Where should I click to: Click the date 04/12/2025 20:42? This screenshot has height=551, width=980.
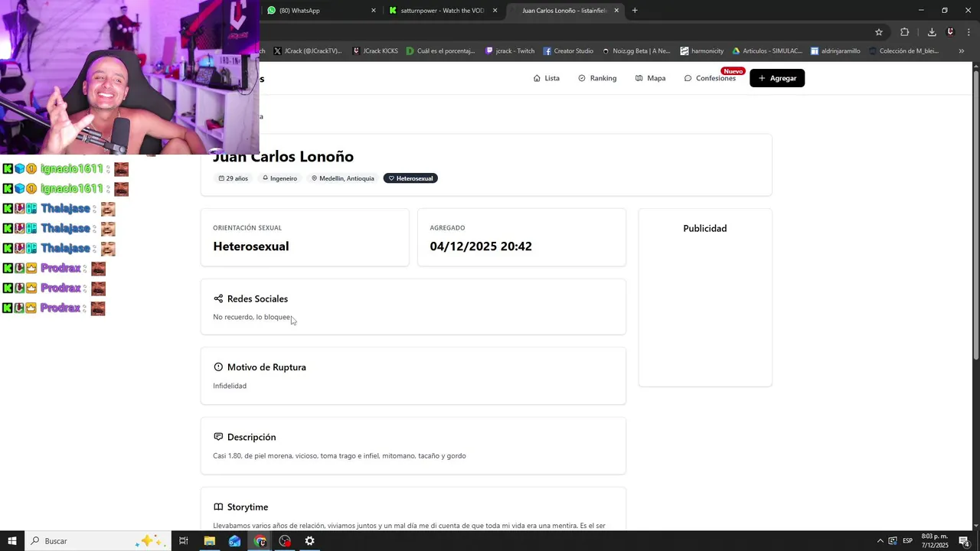point(481,246)
